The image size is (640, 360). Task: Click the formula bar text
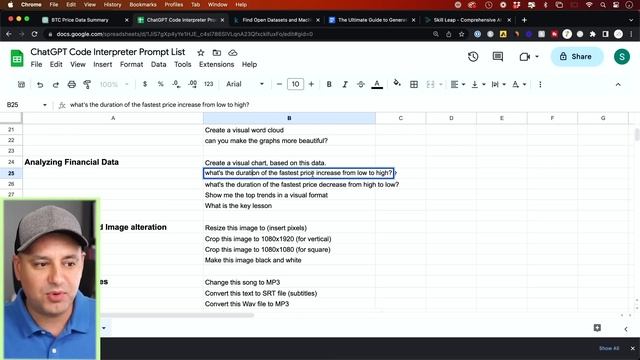pos(160,105)
